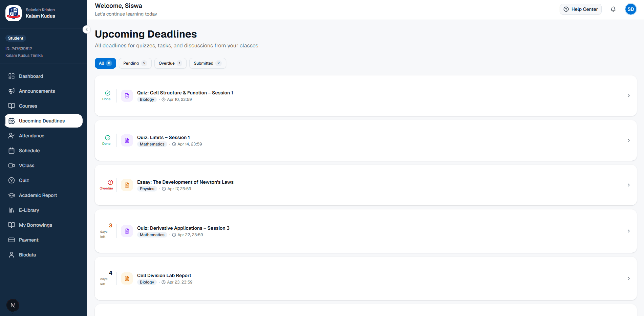The width and height of the screenshot is (644, 316).
Task: Click the Announcements megaphone icon
Action: [x=12, y=91]
